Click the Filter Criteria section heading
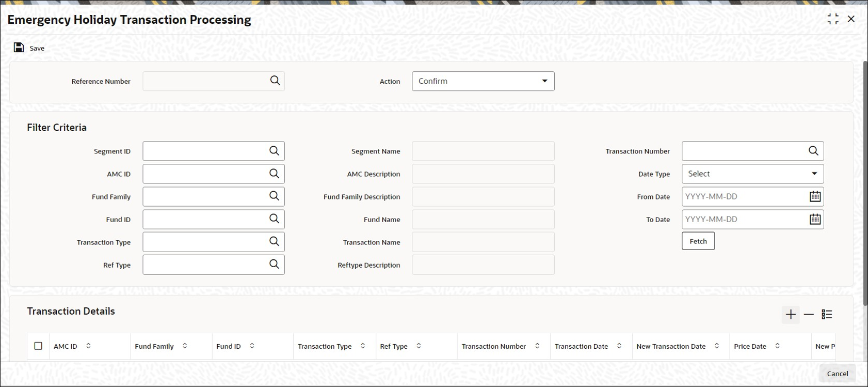 pyautogui.click(x=57, y=127)
